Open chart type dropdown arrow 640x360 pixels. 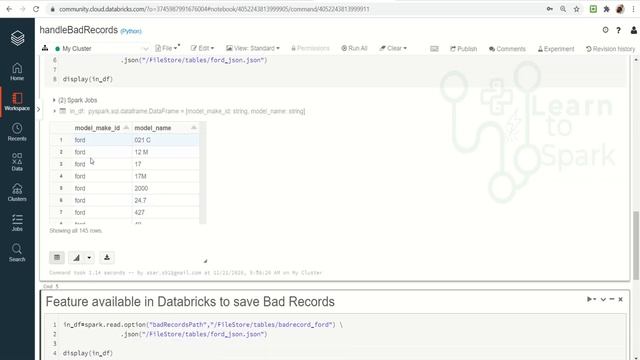(89, 258)
